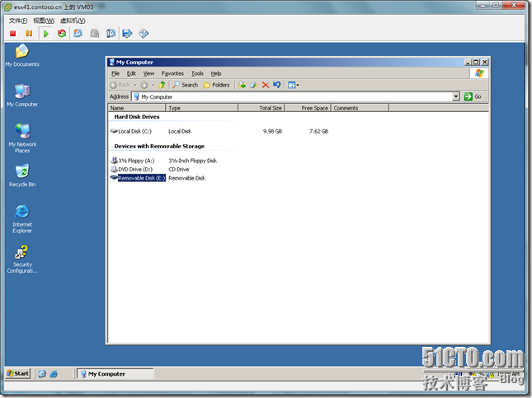Image resolution: width=532 pixels, height=398 pixels.
Task: Open the Edit menu in My Computer
Action: coord(131,73)
